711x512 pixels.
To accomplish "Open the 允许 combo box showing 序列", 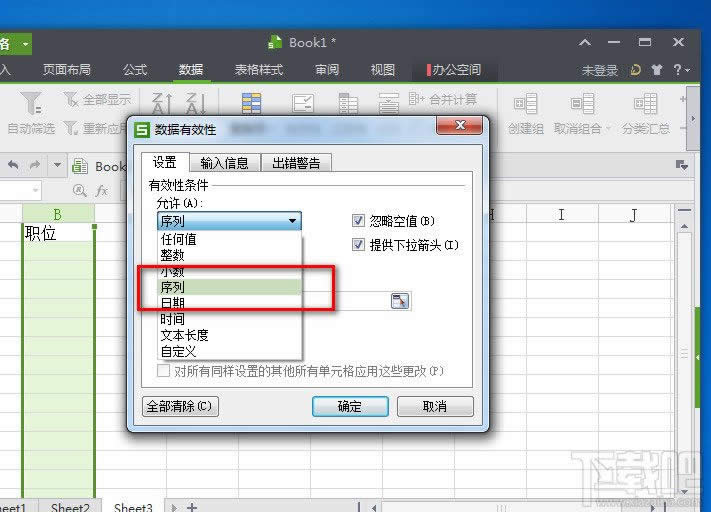I will (x=229, y=221).
